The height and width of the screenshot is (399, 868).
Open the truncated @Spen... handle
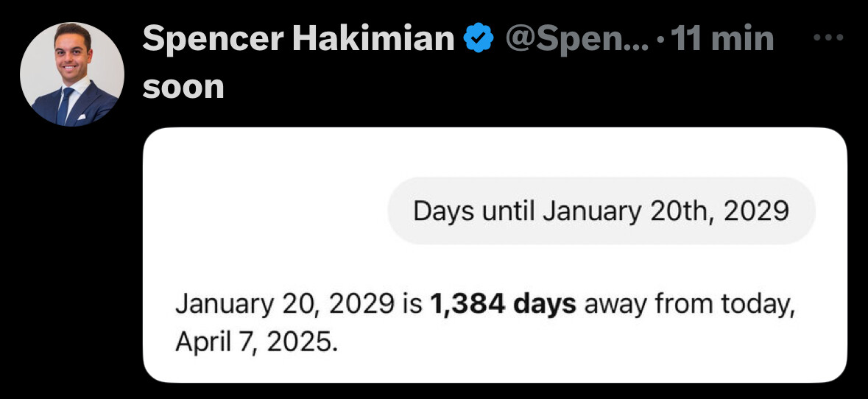tap(576, 40)
